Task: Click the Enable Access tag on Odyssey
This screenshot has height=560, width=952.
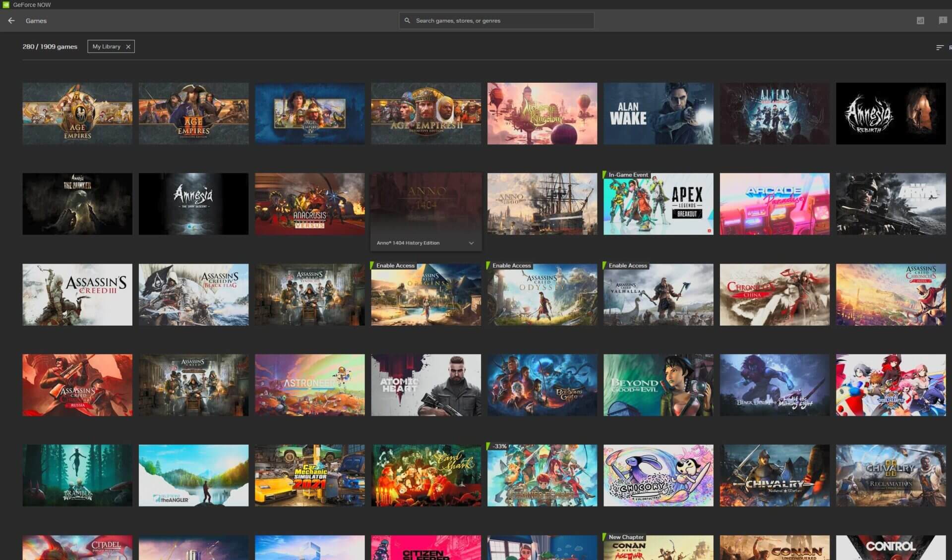Action: 511,266
